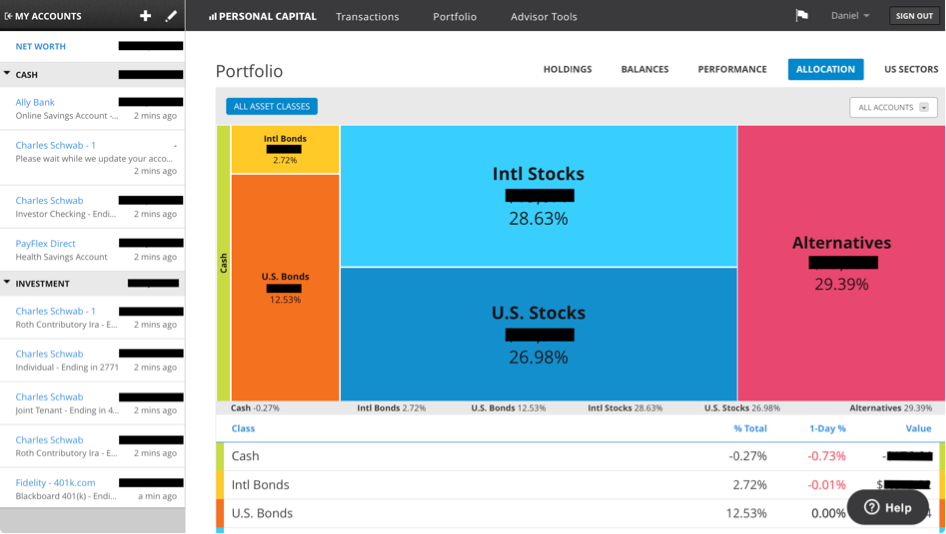Collapse the Investment accounts section
This screenshot has width=946, height=534.
tap(7, 283)
